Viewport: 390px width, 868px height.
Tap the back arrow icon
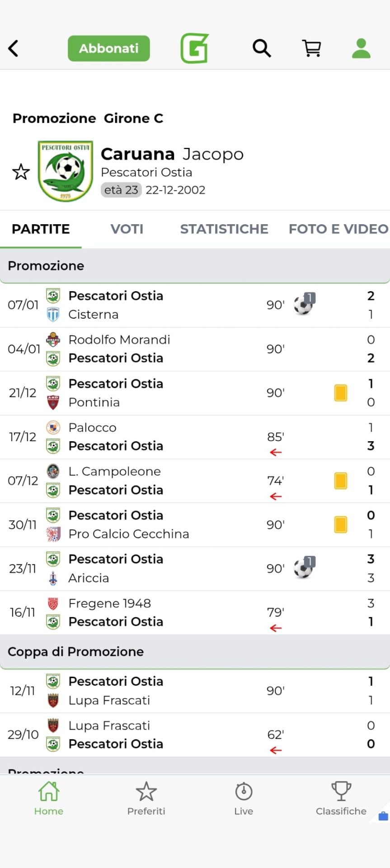[14, 48]
